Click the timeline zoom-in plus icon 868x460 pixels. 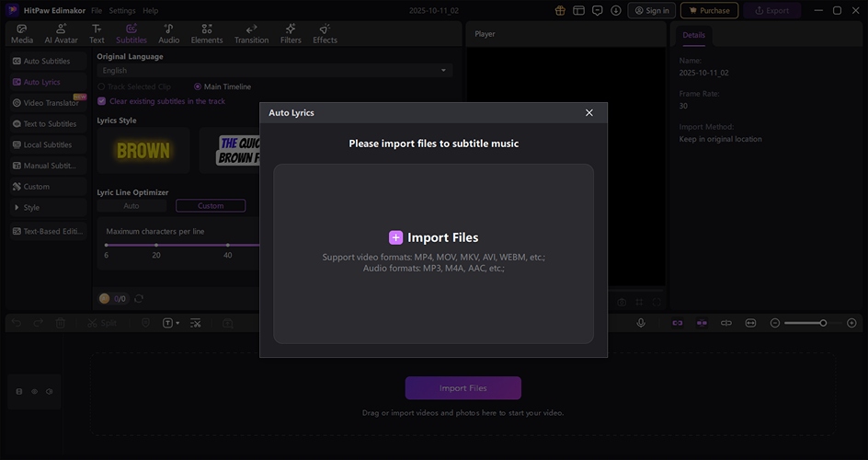pos(851,323)
